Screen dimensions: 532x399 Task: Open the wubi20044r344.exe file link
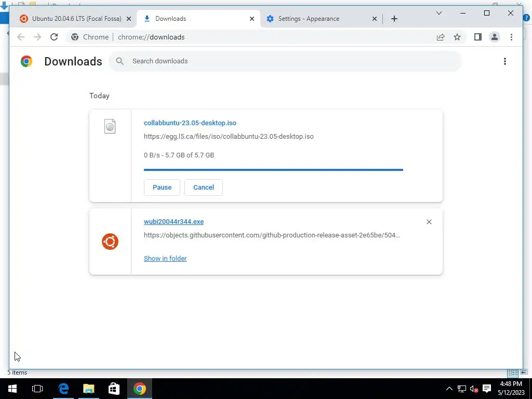[174, 221]
